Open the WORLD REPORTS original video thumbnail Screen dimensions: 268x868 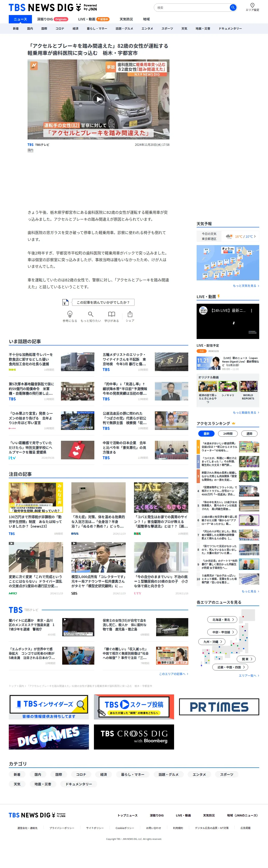click(x=248, y=386)
